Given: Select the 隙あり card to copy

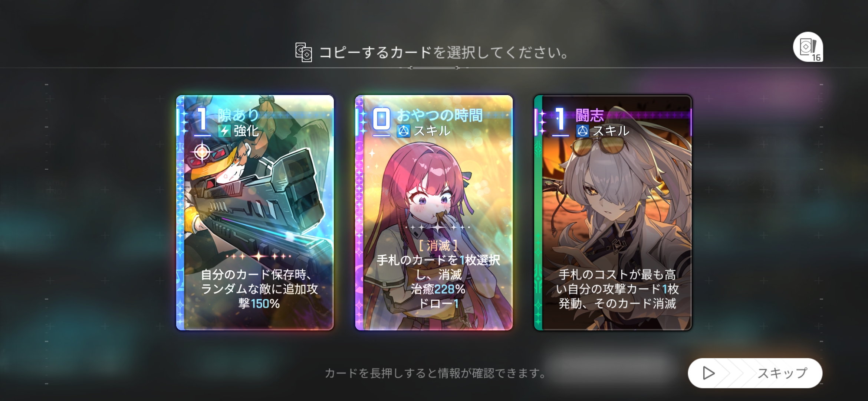Looking at the screenshot, I should point(255,213).
